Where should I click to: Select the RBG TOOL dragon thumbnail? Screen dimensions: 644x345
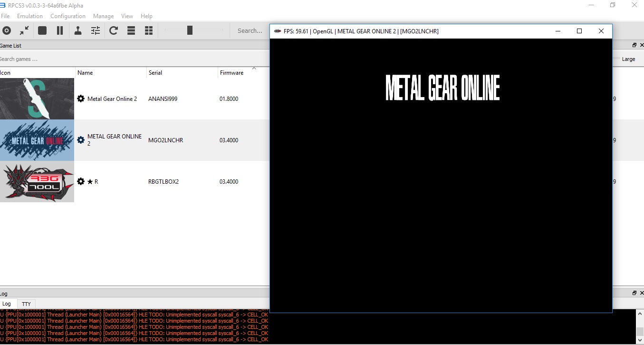37,181
